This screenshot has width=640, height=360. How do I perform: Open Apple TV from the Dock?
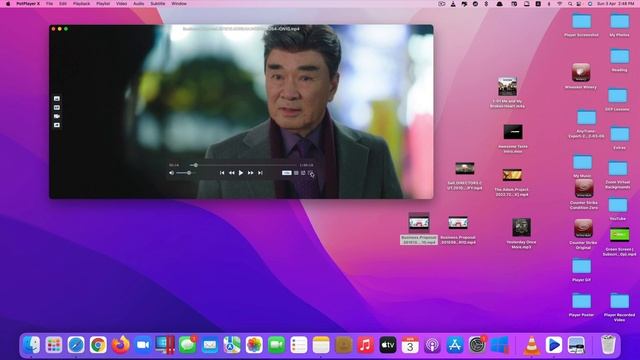click(x=388, y=345)
